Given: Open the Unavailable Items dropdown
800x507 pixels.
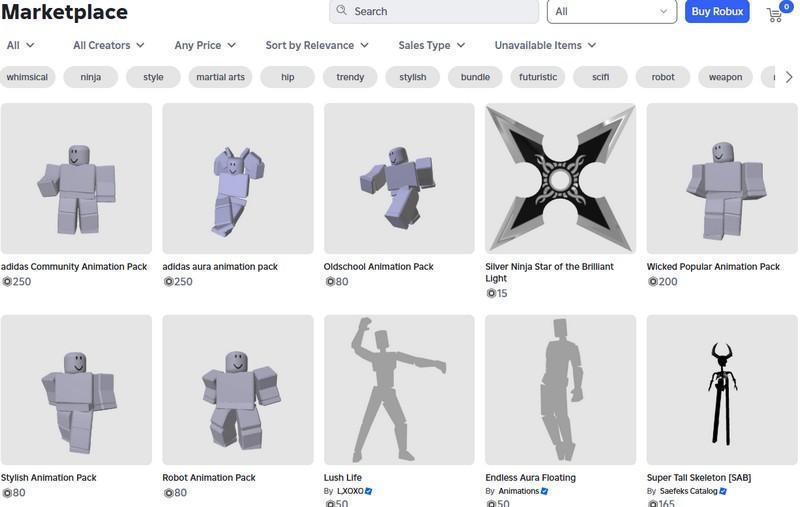Looking at the screenshot, I should pos(545,45).
